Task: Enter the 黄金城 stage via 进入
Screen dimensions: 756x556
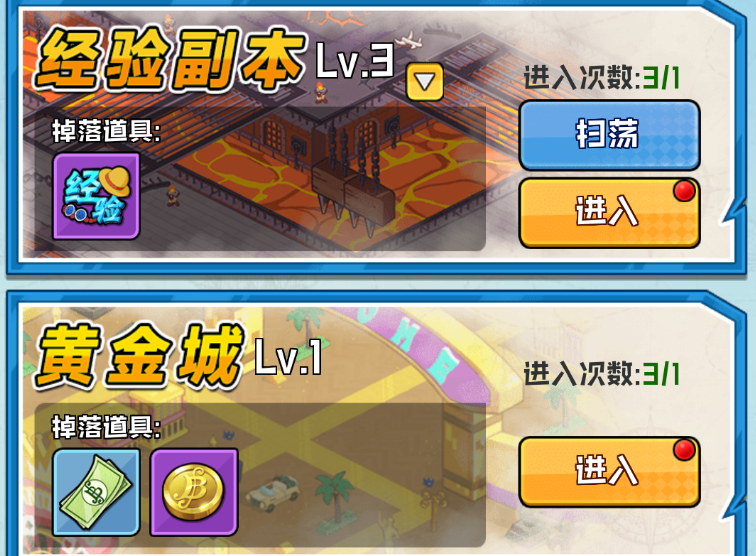Action: pyautogui.click(x=609, y=472)
